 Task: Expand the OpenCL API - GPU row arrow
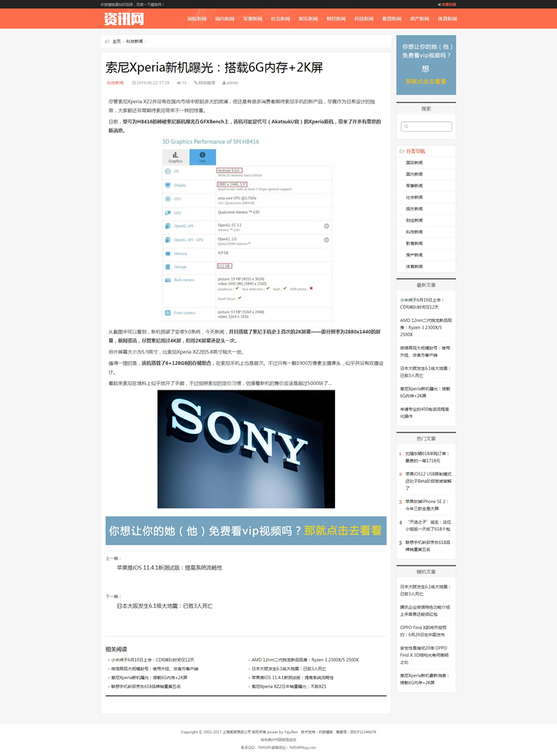327,240
